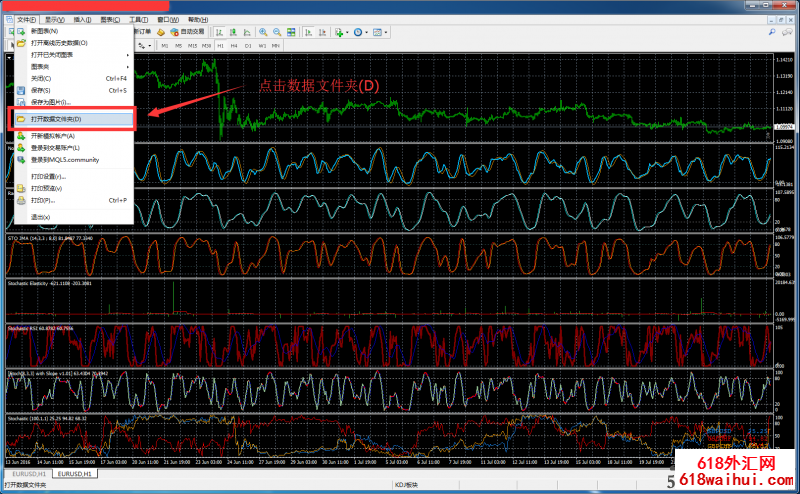Click the add indicators icon with green plus

(339, 32)
